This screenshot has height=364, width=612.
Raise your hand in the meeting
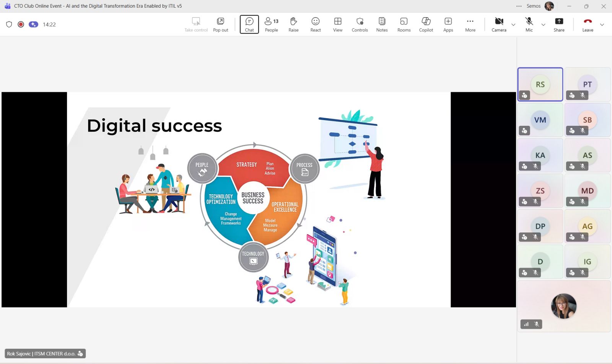tap(293, 24)
